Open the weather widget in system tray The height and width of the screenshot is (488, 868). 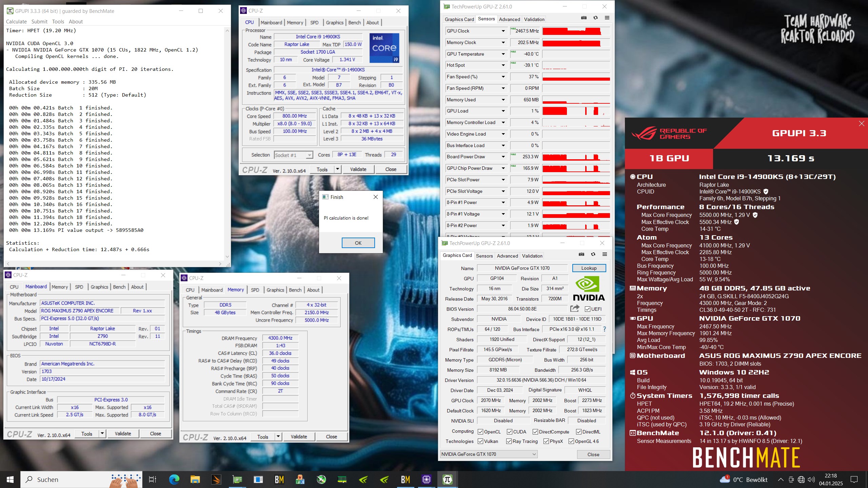tap(744, 480)
